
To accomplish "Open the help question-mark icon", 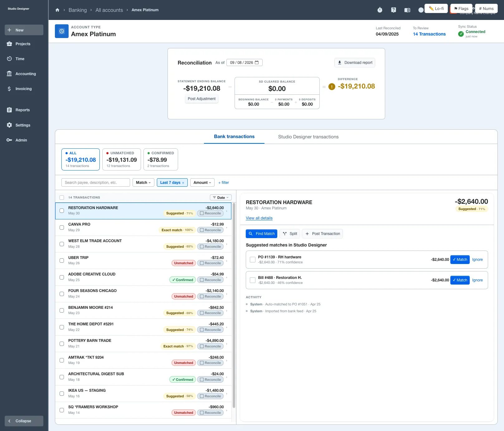I will (x=394, y=10).
